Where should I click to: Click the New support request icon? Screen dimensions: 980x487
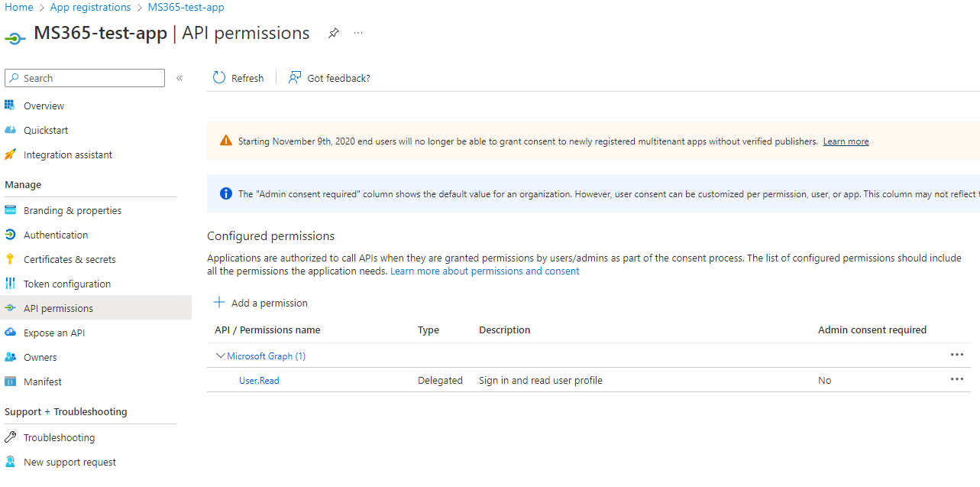point(10,462)
